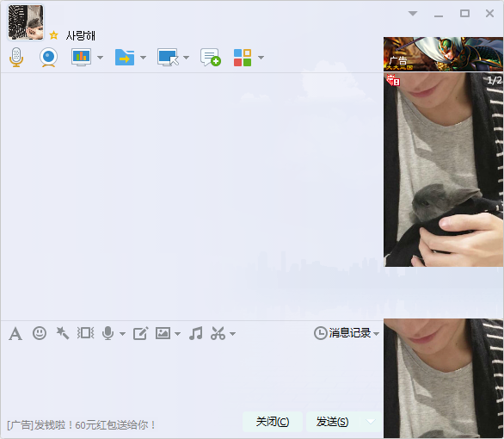504x439 pixels.
Task: Record a voice message microphone icon
Action: tap(108, 333)
